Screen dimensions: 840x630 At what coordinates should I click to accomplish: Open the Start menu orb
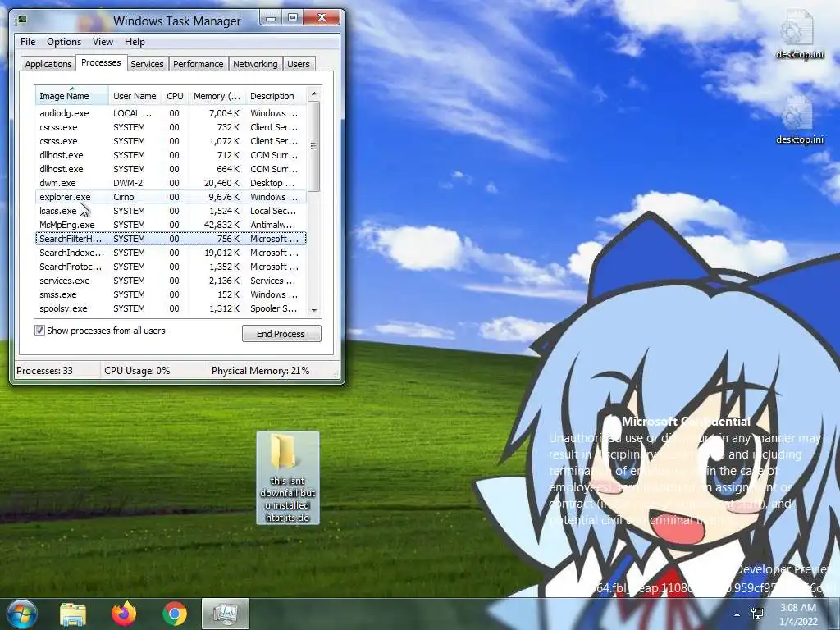tap(21, 614)
